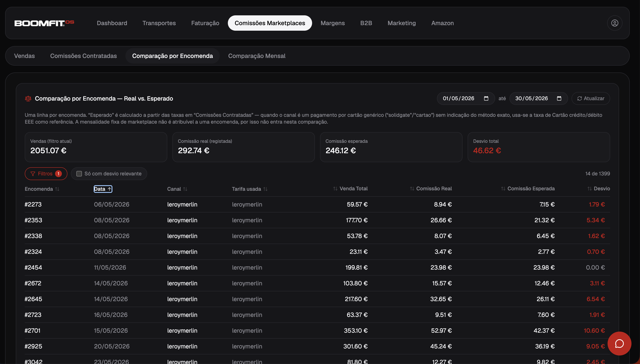640x364 pixels.
Task: Switch to Comissões Contratadas tab
Action: (x=83, y=56)
